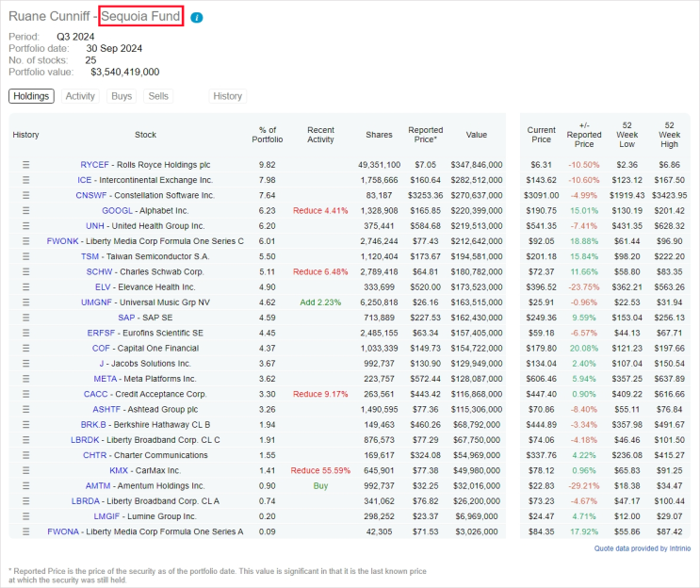Follow the Quote data provided by Intrinio link
Viewport: 700px width, 588px height.
(642, 548)
